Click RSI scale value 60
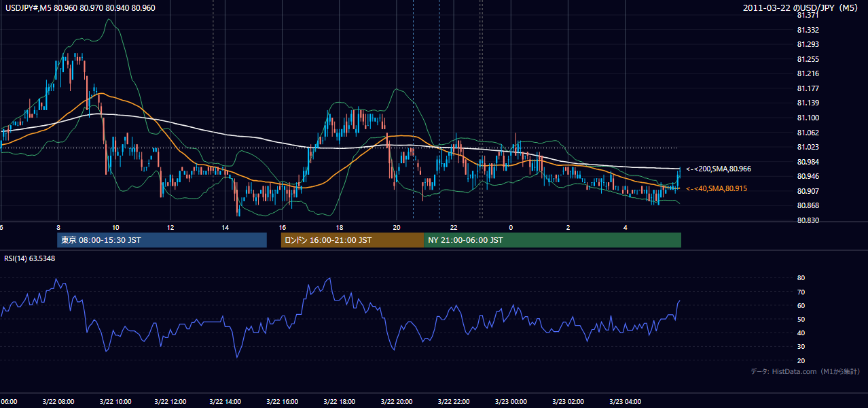The width and height of the screenshot is (868, 408). (801, 305)
